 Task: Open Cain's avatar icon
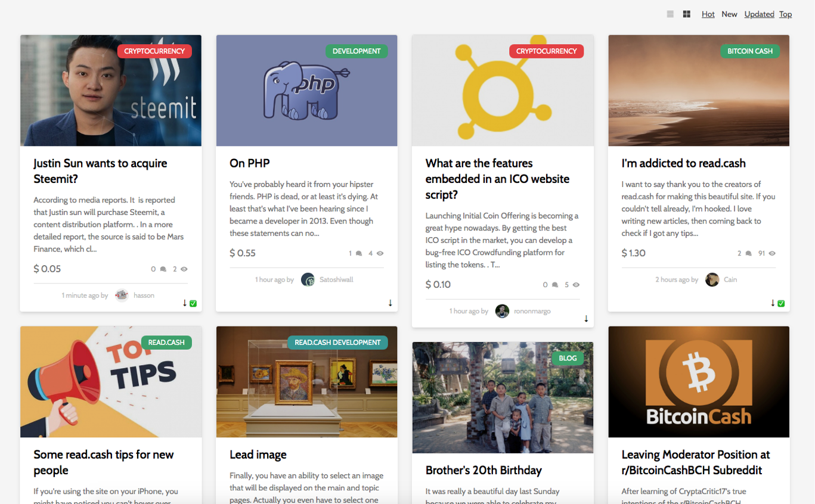(712, 279)
